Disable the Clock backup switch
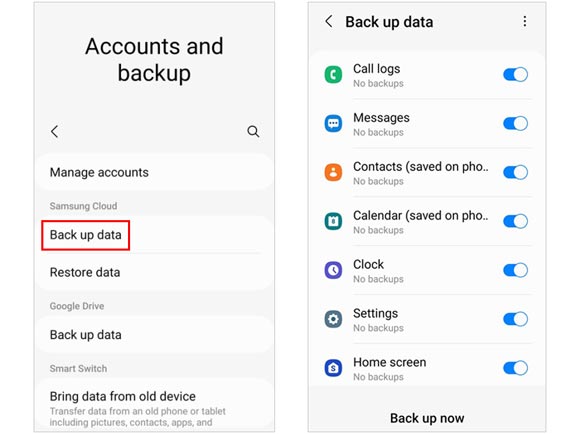Image resolution: width=580 pixels, height=434 pixels. coord(515,270)
